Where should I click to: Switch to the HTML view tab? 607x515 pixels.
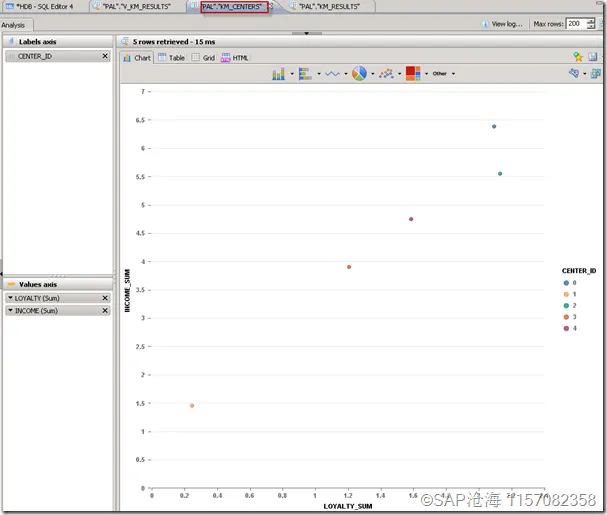tap(235, 58)
